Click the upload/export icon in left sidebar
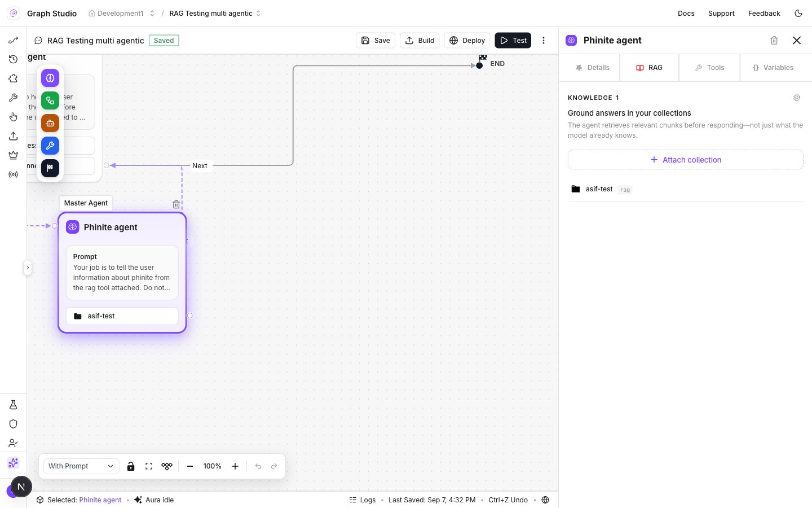The image size is (812, 508). point(14,136)
